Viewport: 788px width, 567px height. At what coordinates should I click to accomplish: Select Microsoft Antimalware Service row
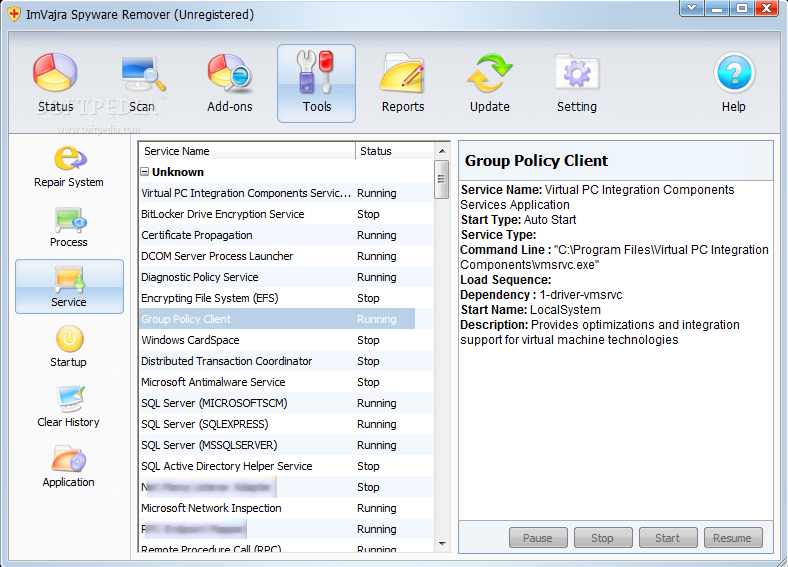pyautogui.click(x=286, y=383)
